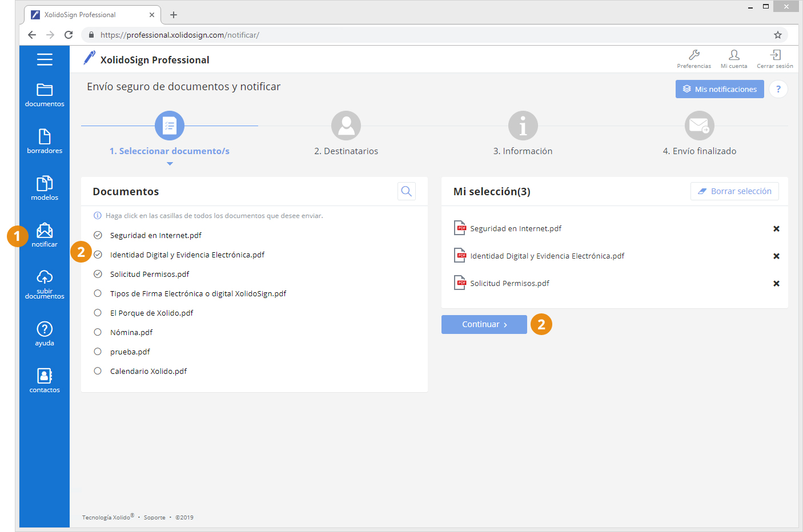Click prueba.pdf file name in list
This screenshot has height=532, width=803.
pos(130,352)
